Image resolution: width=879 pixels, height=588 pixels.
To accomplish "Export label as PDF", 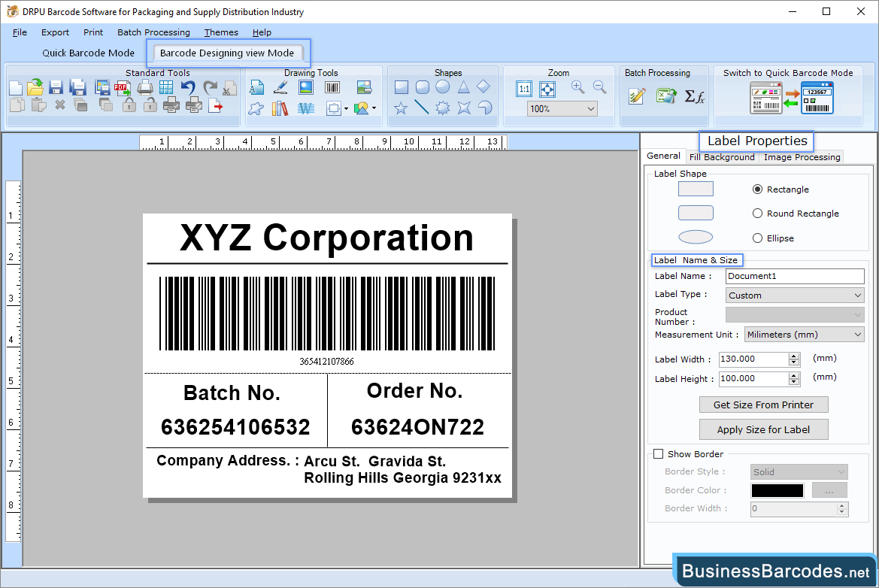I will pyautogui.click(x=123, y=87).
